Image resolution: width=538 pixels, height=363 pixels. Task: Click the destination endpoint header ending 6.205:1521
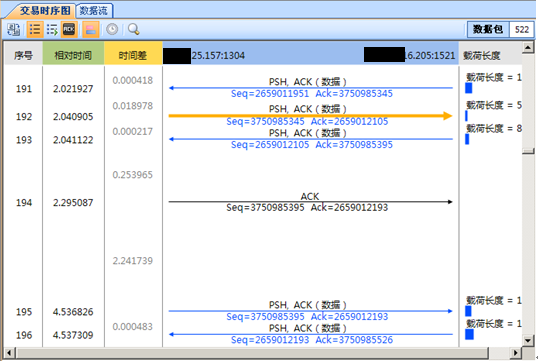410,56
